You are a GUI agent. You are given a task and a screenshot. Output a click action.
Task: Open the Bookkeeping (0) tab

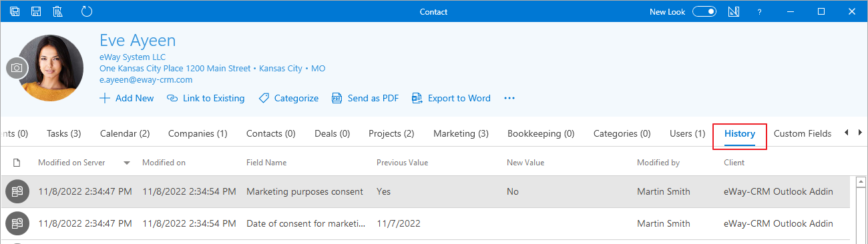click(x=541, y=134)
